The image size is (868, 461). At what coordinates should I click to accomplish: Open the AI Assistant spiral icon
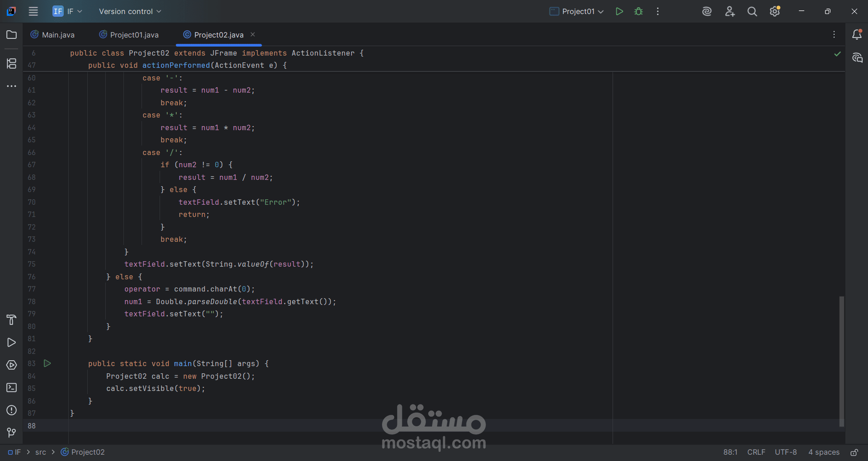tap(707, 11)
